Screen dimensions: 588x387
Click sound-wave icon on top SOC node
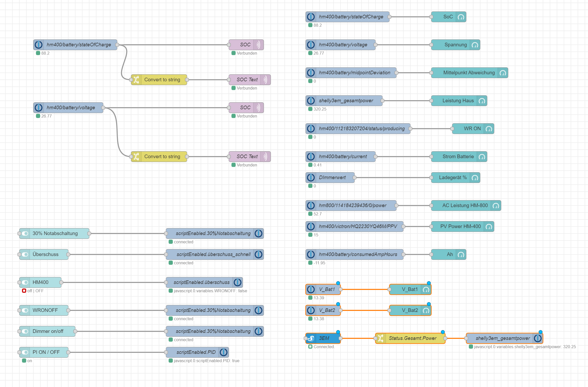258,45
